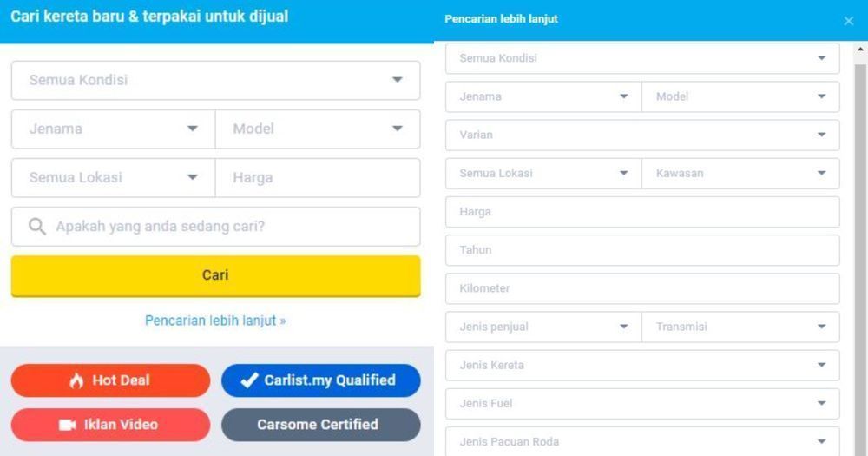The height and width of the screenshot is (456, 868).
Task: Click the Tahun field in advanced search
Action: pyautogui.click(x=642, y=250)
